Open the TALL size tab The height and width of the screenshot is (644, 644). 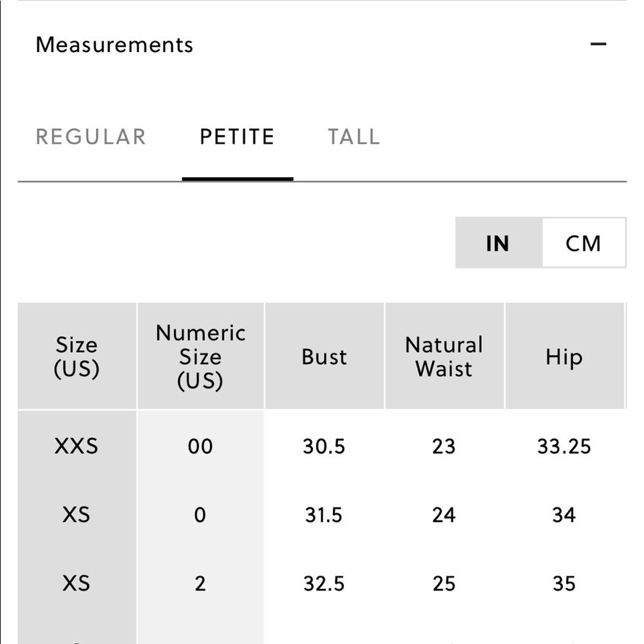[354, 137]
